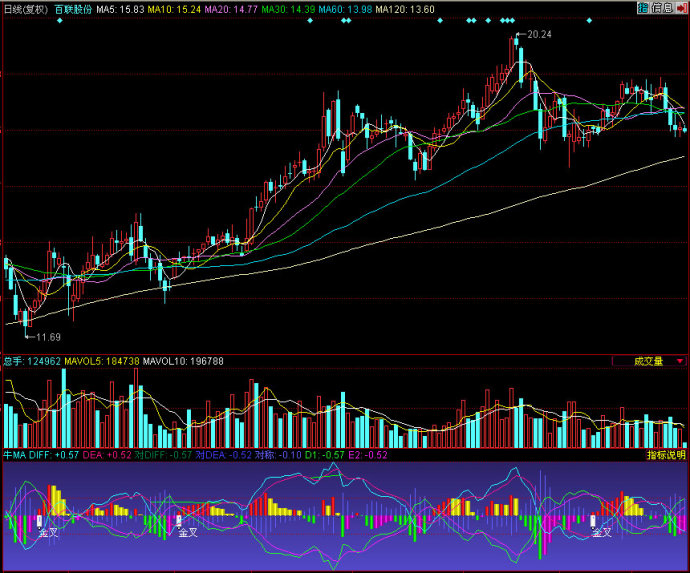Click the red exit arrow icon
The image size is (690, 573).
[681, 7]
